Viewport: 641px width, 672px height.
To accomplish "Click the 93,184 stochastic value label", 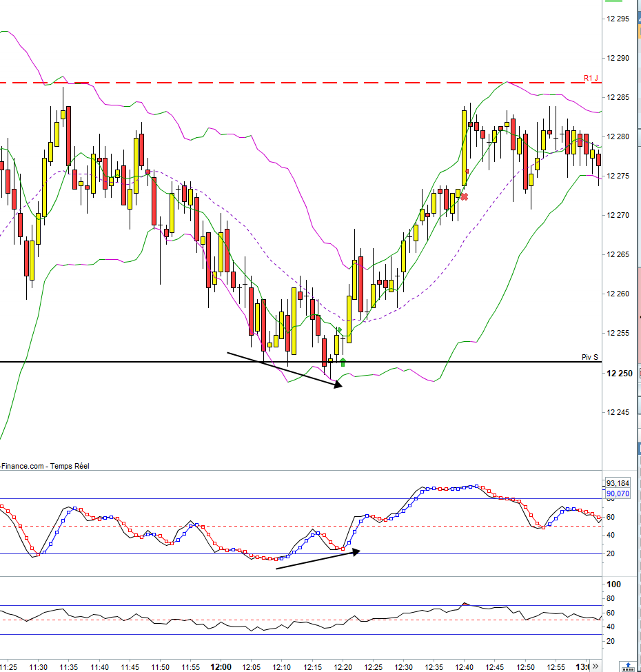I will pos(618,483).
